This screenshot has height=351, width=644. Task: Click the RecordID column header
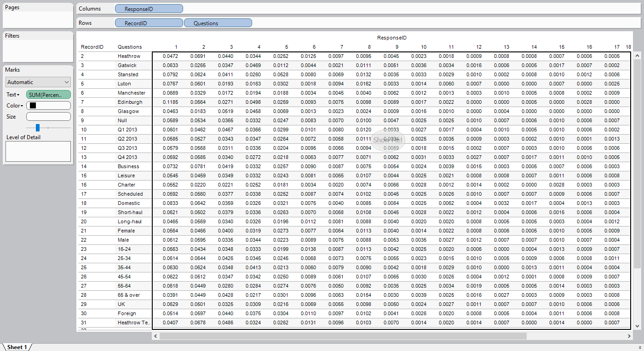tap(92, 47)
